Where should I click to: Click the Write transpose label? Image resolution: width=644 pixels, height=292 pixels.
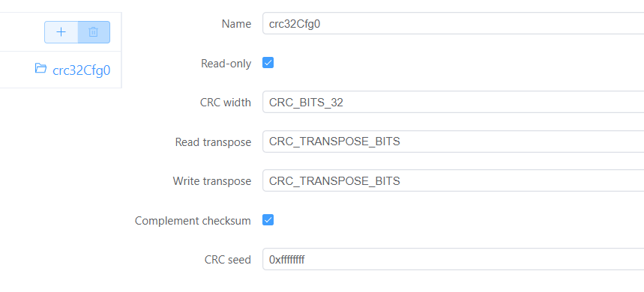pyautogui.click(x=212, y=181)
